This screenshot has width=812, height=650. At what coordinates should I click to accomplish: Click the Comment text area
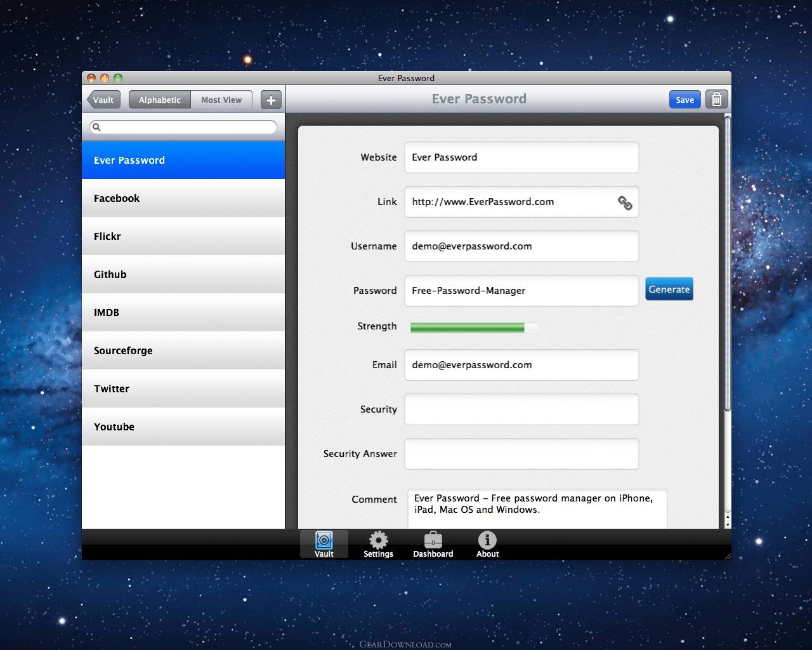[x=537, y=508]
